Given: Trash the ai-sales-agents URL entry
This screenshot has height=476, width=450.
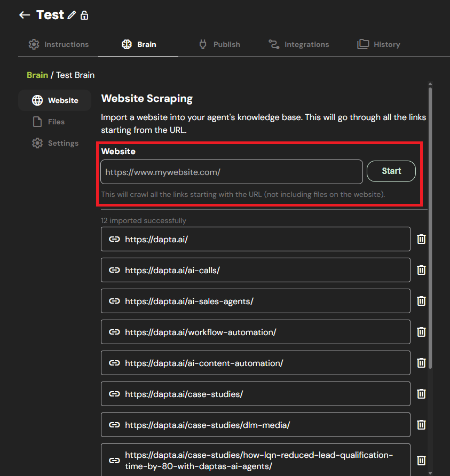Looking at the screenshot, I should pos(421,301).
